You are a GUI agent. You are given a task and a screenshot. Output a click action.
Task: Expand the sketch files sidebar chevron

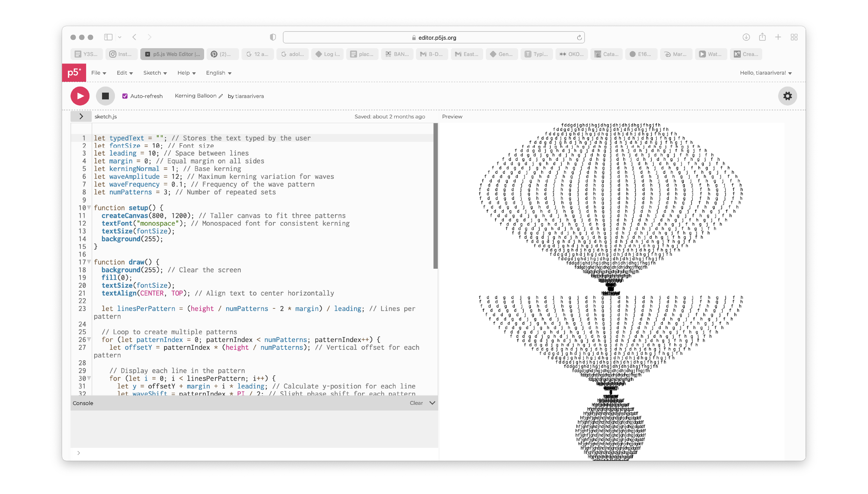click(81, 116)
